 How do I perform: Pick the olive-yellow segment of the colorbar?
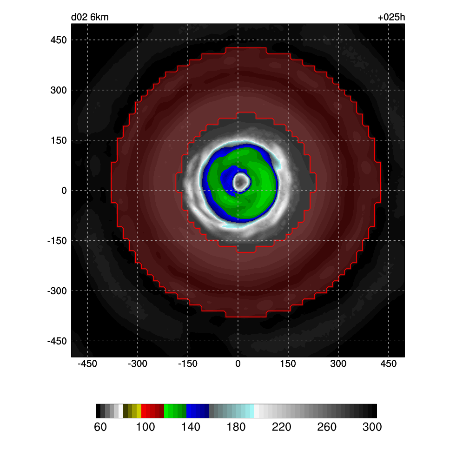click(132, 411)
